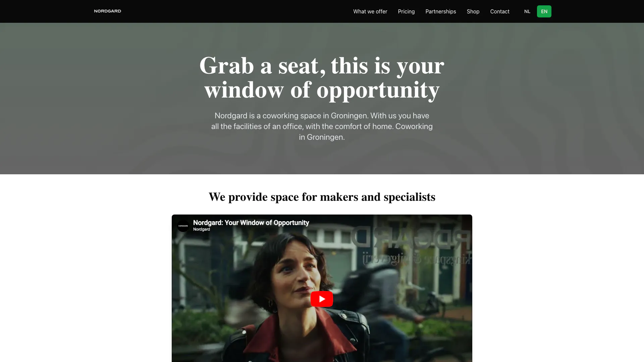
Task: Open the Partnerships nav link
Action: pyautogui.click(x=441, y=11)
